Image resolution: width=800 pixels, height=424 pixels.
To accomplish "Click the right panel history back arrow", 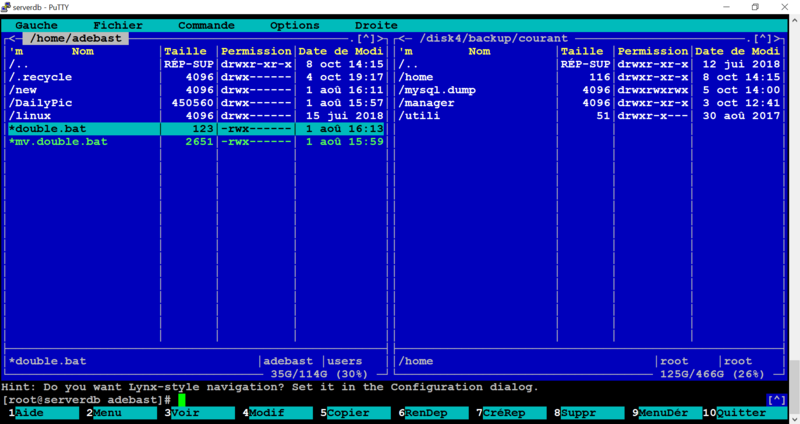I will coord(402,38).
